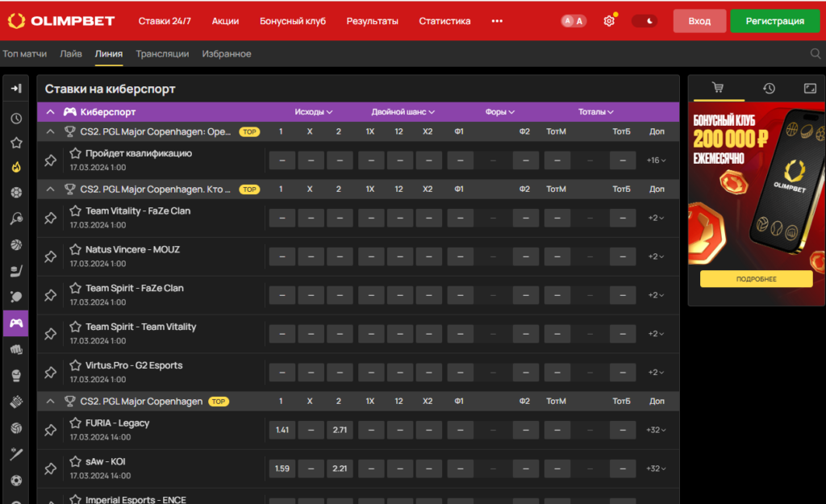
Task: Open the clock icon in the sidebar
Action: click(16, 119)
